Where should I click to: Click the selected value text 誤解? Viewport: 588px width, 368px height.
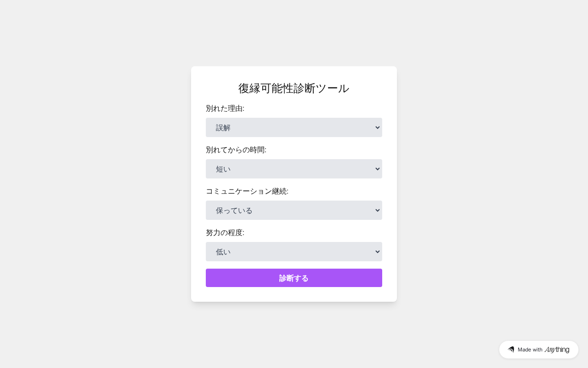tap(223, 128)
